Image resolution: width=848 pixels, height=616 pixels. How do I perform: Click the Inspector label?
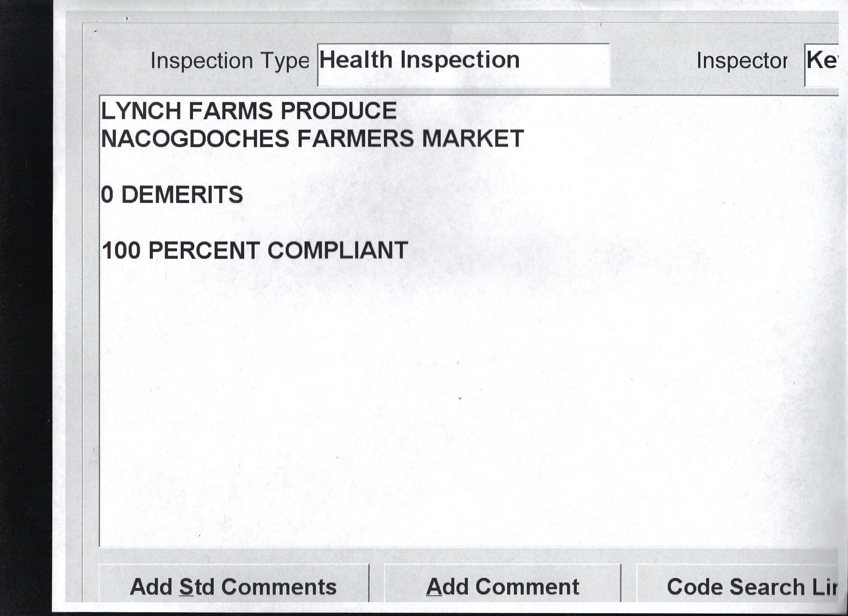click(742, 61)
